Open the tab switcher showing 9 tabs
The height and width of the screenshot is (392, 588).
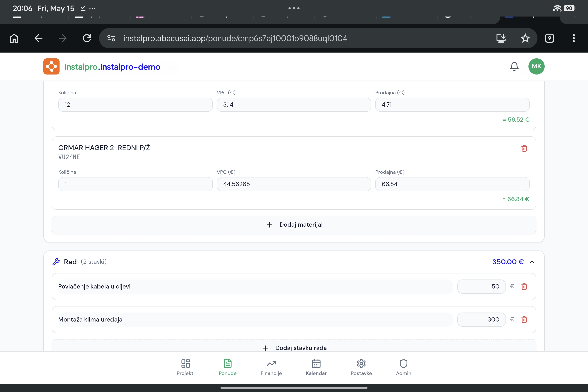pos(549,38)
